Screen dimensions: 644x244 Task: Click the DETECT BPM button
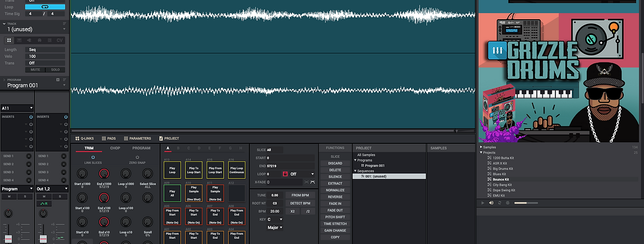pyautogui.click(x=300, y=204)
